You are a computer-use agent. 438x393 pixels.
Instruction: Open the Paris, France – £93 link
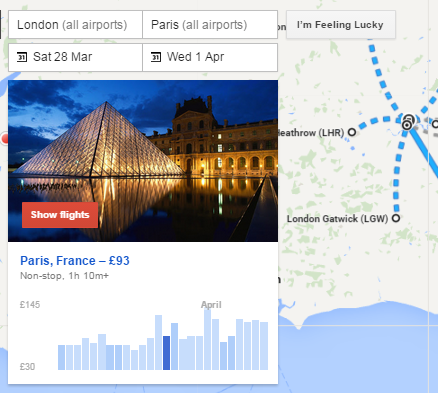coord(75,261)
